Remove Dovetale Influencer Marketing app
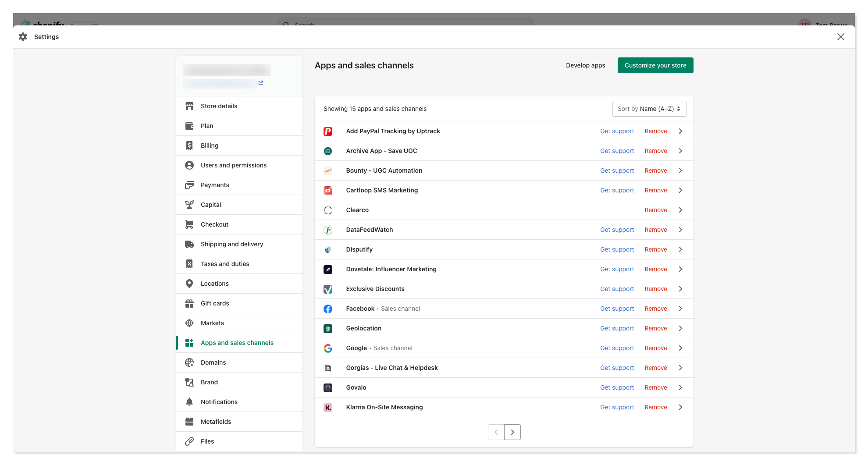868x465 pixels. [656, 269]
